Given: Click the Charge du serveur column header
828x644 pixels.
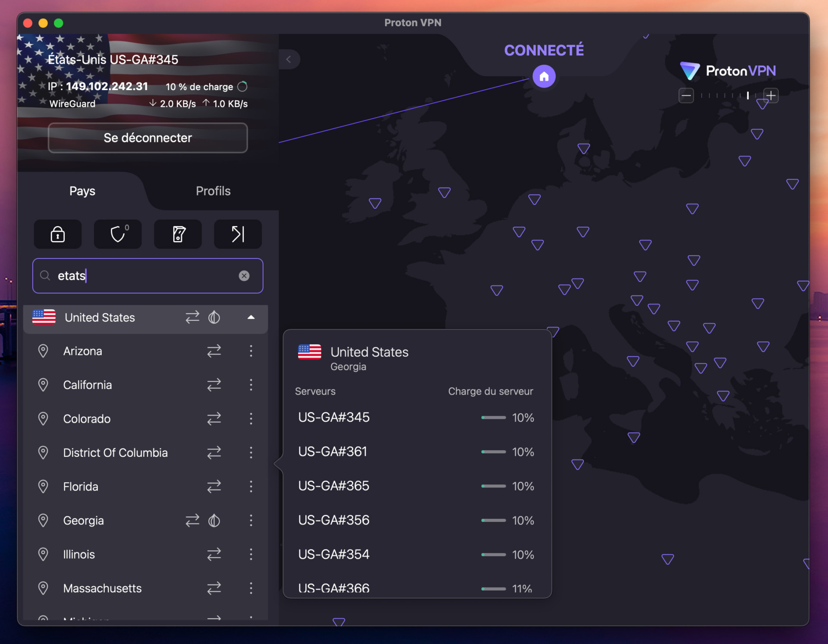Looking at the screenshot, I should point(490,391).
